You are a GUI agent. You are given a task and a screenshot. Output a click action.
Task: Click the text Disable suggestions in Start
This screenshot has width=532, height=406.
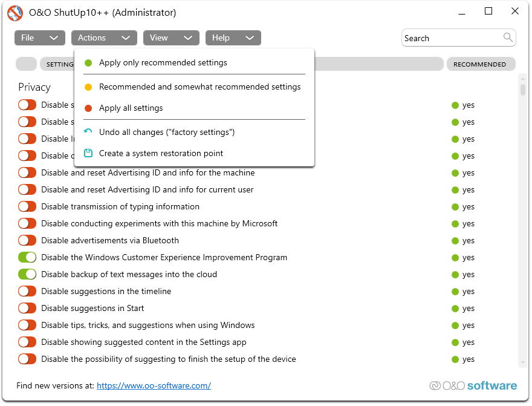[92, 309]
